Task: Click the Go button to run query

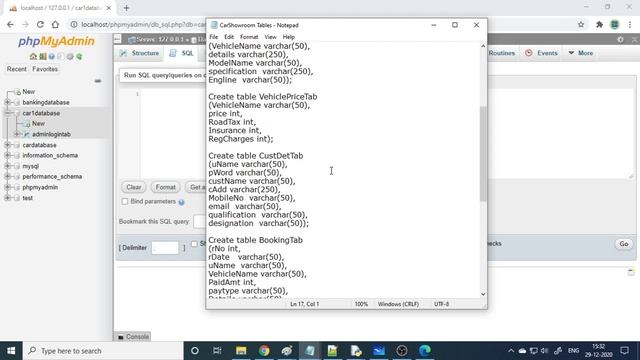Action: [x=624, y=244]
